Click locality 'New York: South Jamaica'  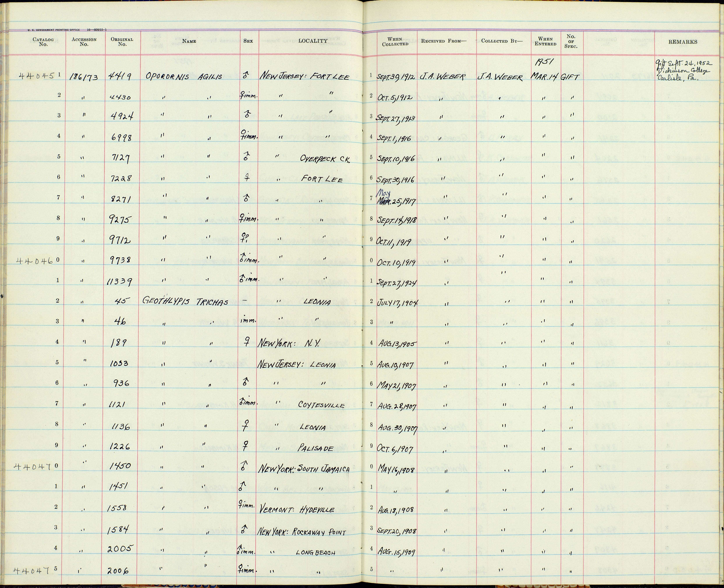point(304,469)
